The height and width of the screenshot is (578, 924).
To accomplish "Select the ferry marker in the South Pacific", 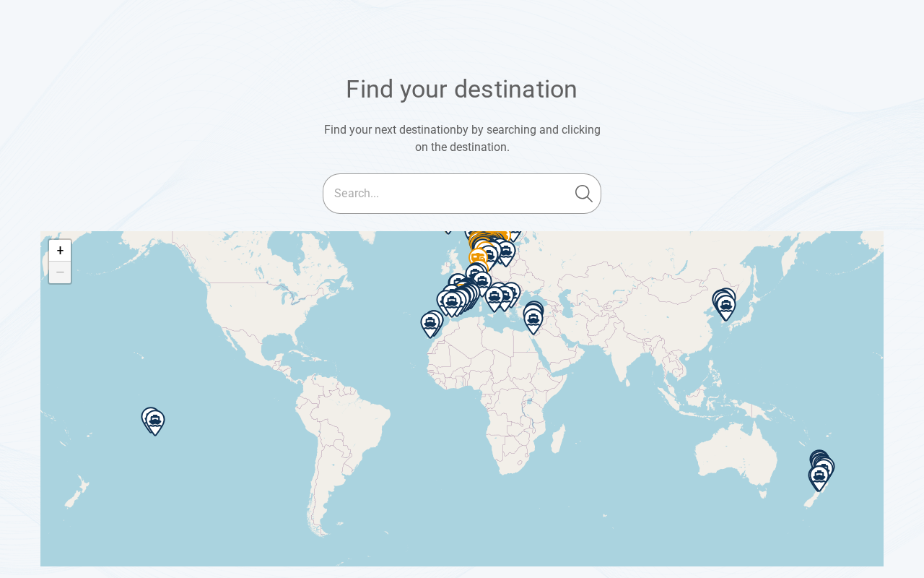I will [154, 420].
